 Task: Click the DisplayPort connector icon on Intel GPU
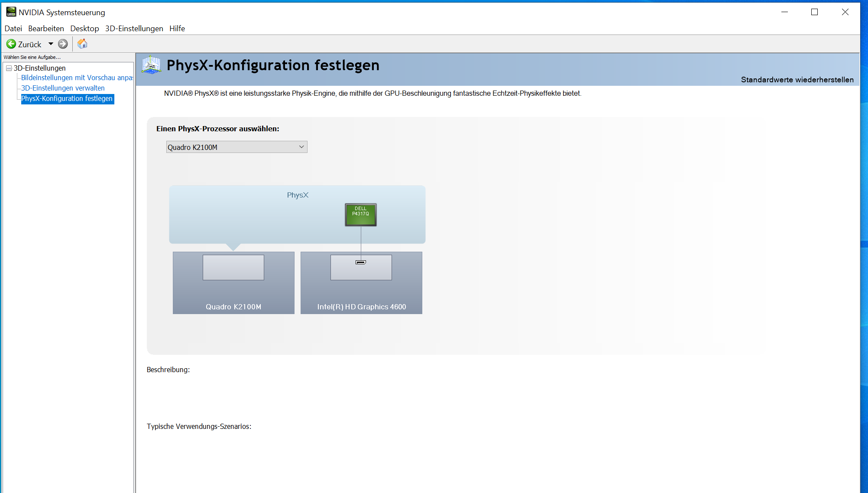click(361, 262)
